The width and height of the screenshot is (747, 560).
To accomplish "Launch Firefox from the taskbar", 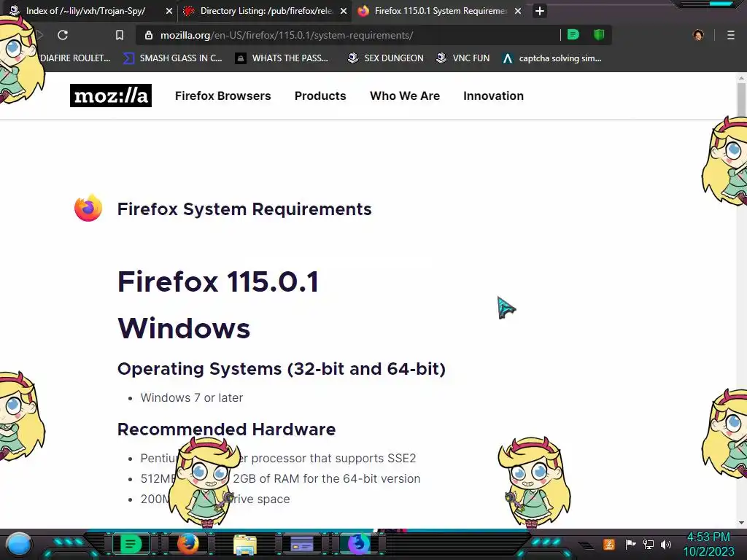I will 187,544.
